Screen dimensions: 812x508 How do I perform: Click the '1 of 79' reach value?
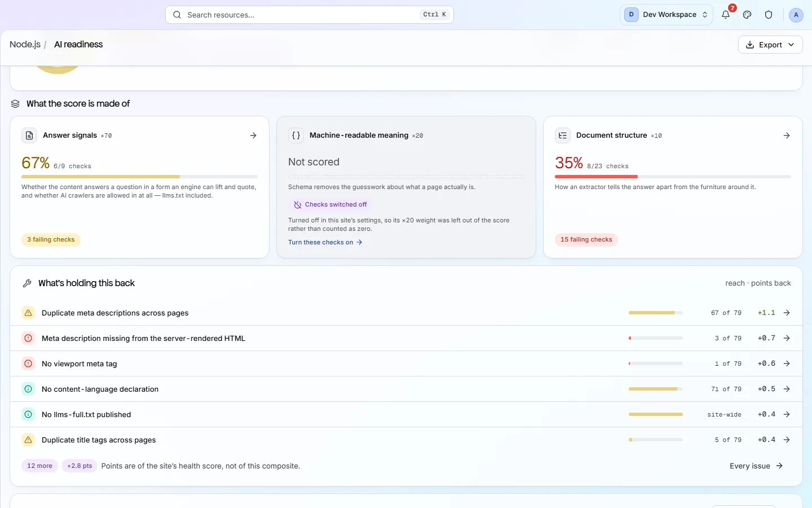point(728,364)
